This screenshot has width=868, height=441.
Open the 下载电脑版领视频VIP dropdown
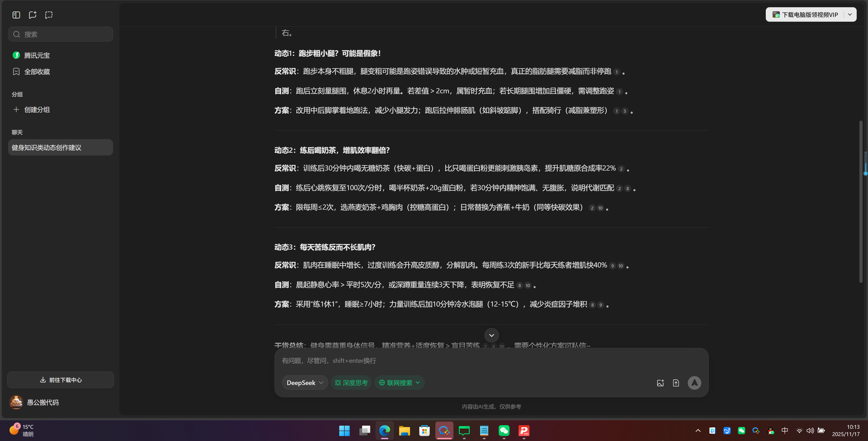[850, 14]
